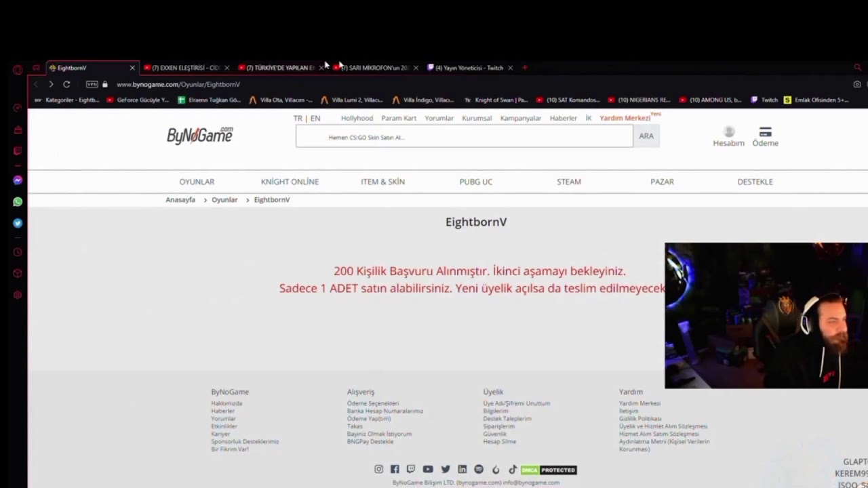Open the PAZAR menu
This screenshot has width=868, height=488.
662,182
